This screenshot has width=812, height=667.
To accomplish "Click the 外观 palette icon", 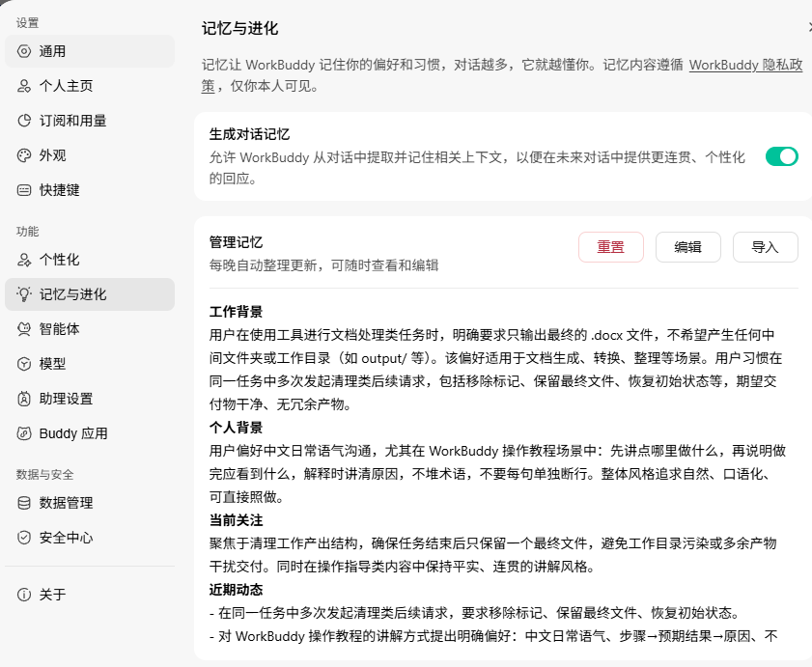I will pyautogui.click(x=24, y=155).
